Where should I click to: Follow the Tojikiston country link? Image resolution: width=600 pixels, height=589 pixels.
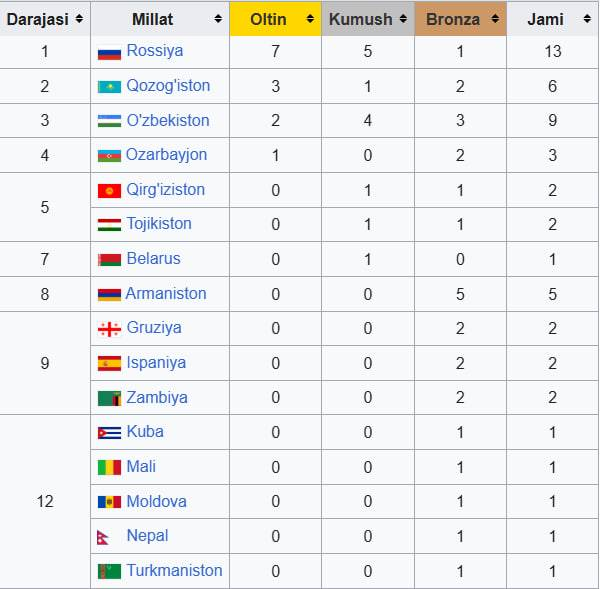tap(159, 224)
